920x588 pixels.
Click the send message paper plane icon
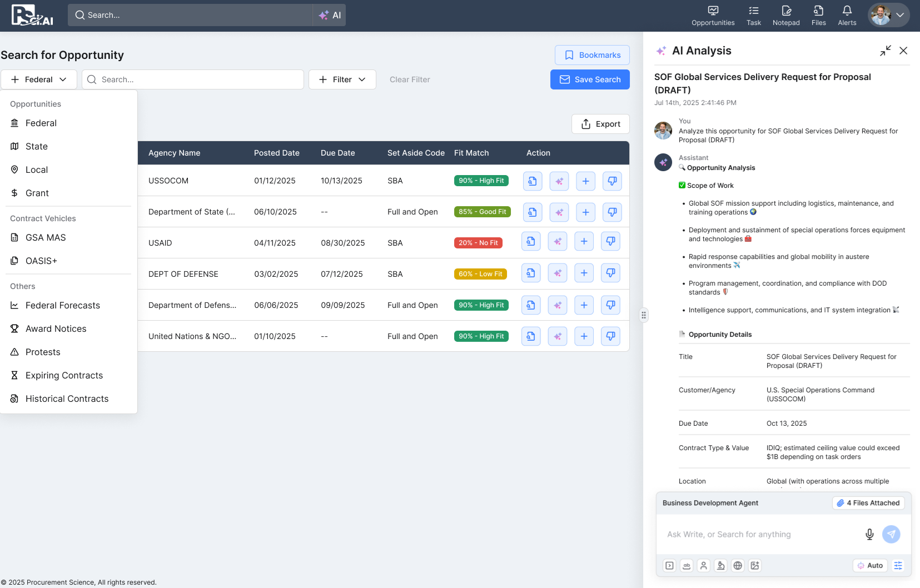[x=891, y=535]
